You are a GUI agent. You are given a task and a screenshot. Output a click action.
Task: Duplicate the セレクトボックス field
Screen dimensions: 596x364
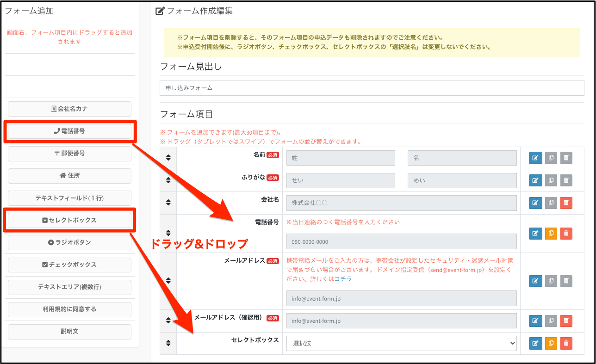551,343
